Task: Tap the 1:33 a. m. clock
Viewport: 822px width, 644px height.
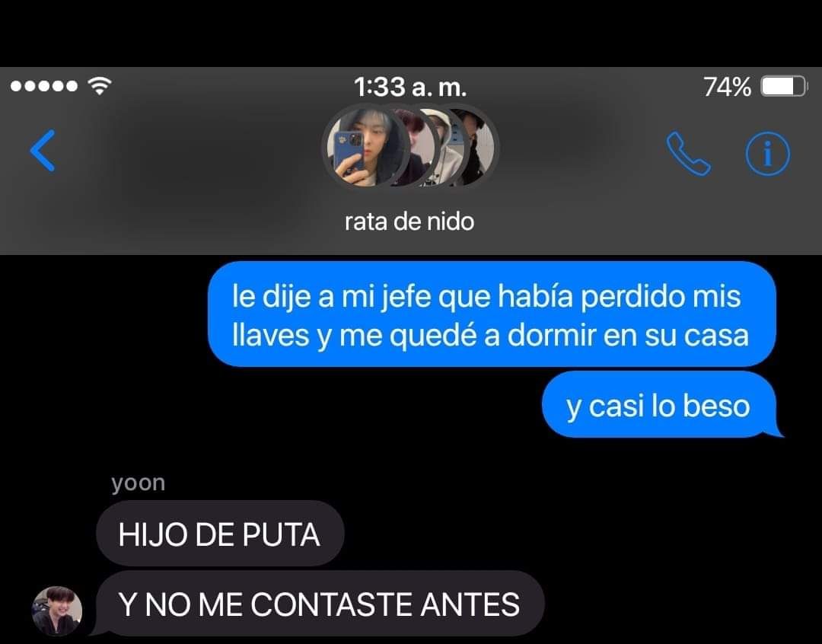Action: coord(410,87)
